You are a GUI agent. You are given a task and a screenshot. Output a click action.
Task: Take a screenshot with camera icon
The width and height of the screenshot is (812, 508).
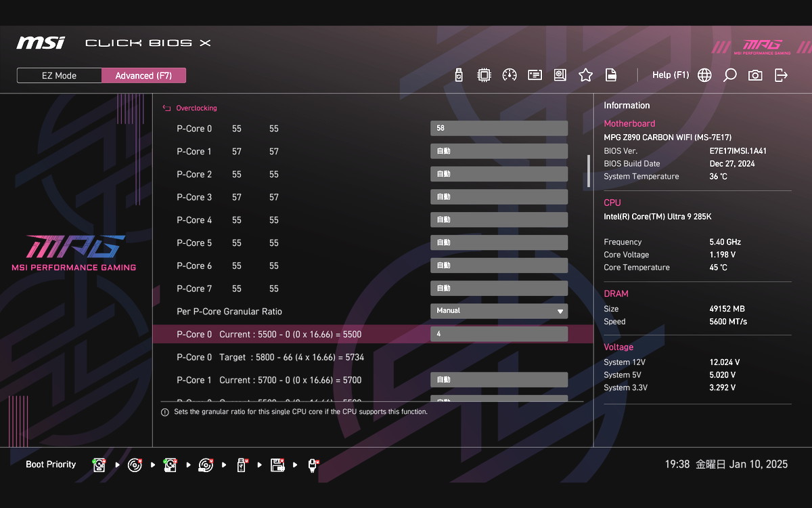point(755,75)
